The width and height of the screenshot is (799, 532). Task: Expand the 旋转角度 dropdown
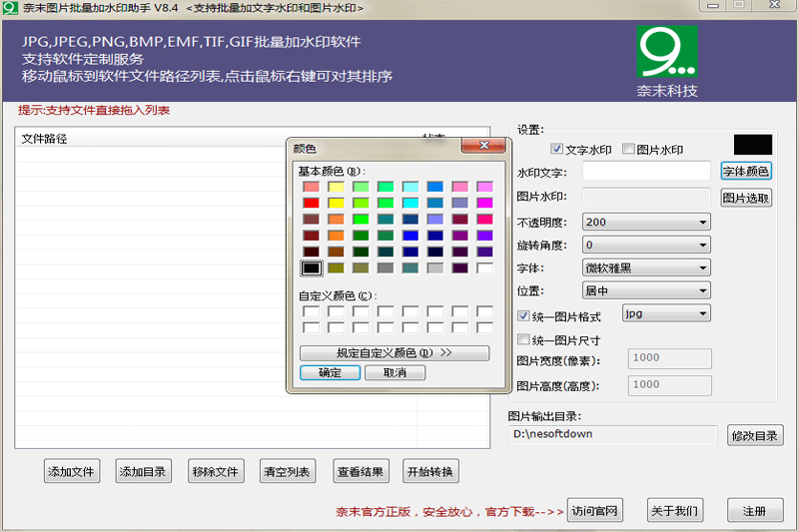click(x=646, y=245)
